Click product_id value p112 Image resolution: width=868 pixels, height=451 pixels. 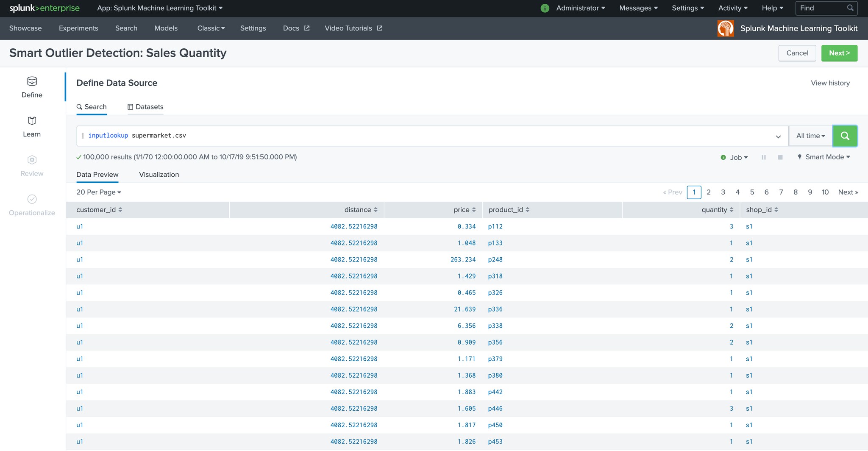[495, 226]
